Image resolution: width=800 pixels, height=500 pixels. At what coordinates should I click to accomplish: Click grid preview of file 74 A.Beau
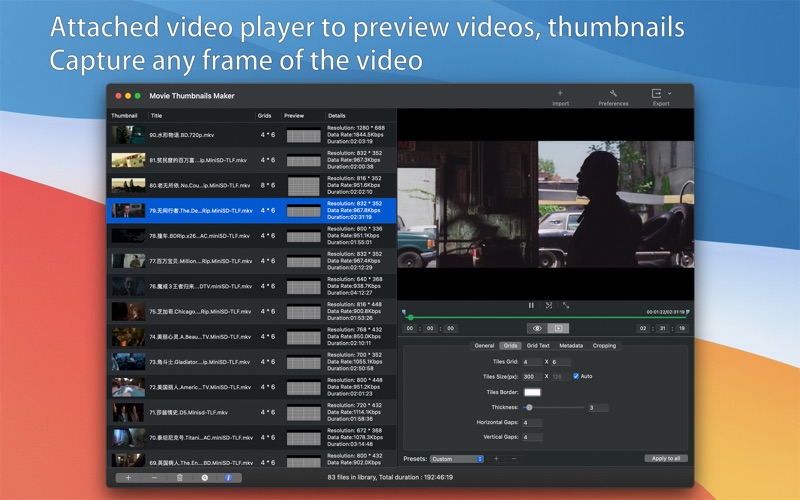click(304, 337)
